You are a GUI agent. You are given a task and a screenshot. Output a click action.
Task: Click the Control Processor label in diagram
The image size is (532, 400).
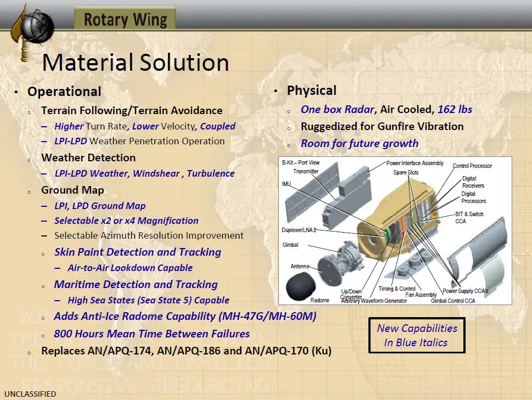click(472, 166)
